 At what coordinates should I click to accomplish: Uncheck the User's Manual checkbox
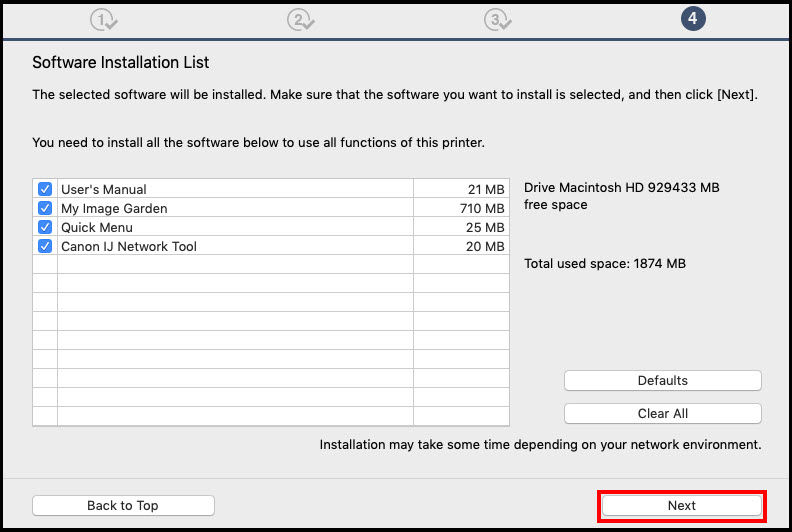(45, 189)
